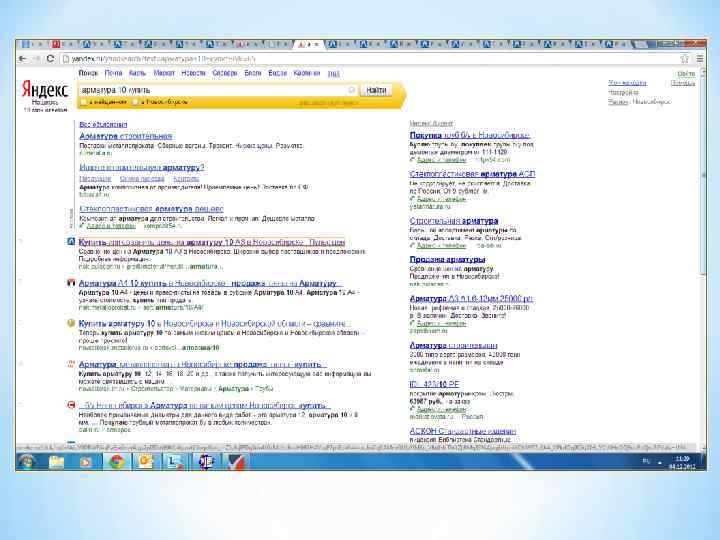
Task: Click the favicon beside 'Арматура А1 10 купить' result
Action: (71, 282)
